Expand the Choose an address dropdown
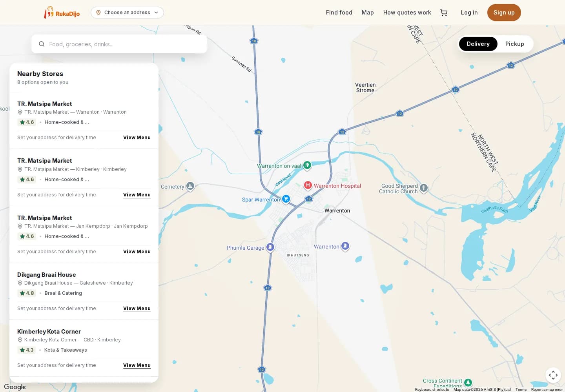The height and width of the screenshot is (392, 565). [x=127, y=13]
